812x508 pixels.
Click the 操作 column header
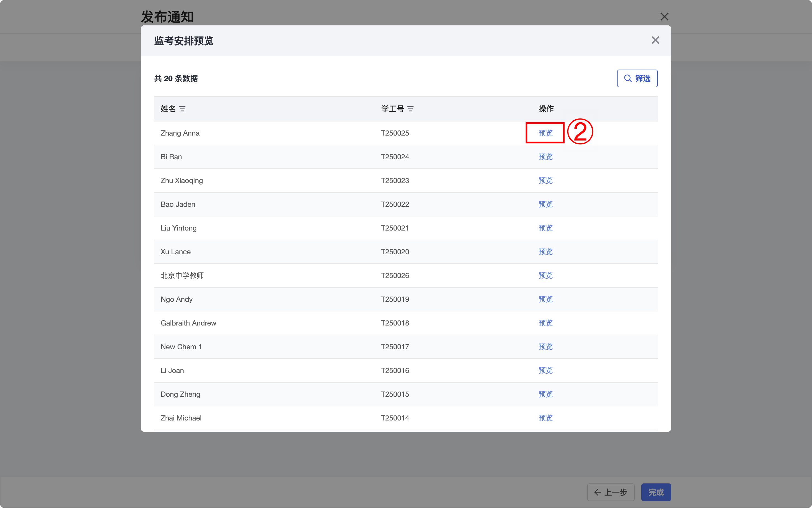546,109
